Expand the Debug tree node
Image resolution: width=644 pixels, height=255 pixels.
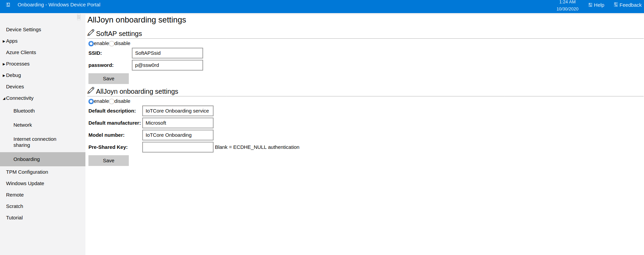click(x=4, y=76)
